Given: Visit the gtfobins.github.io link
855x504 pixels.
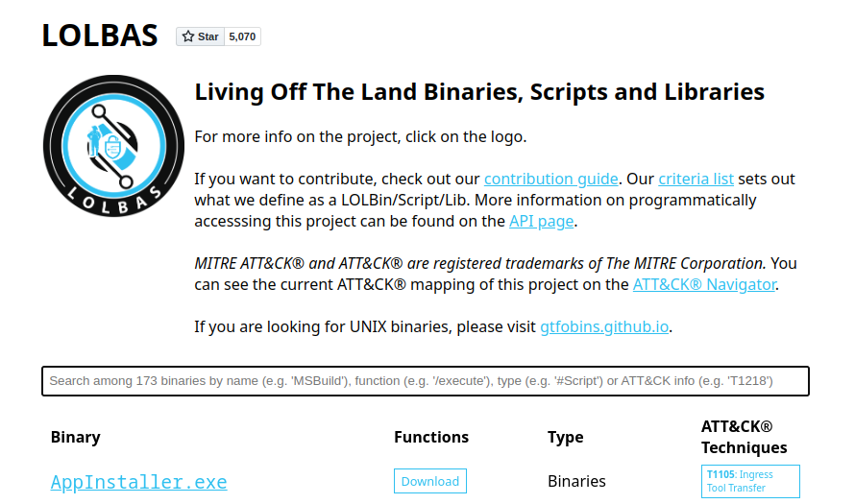Looking at the screenshot, I should (x=604, y=326).
